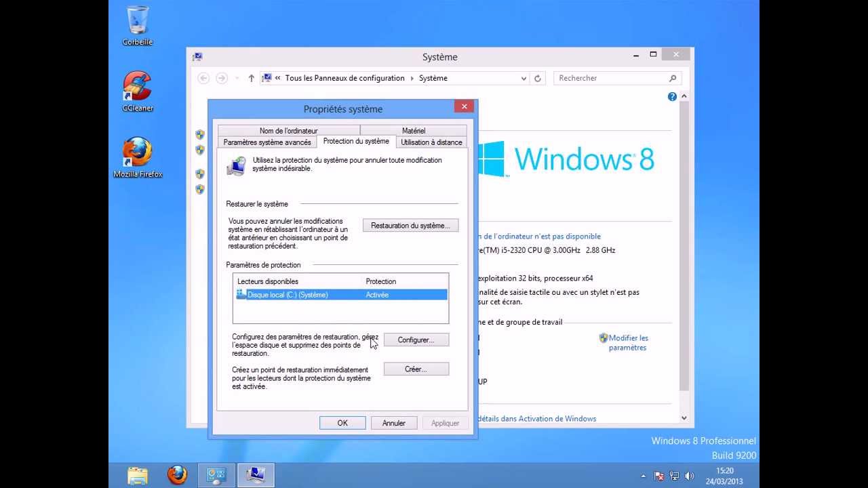Click the search magnifier in Rechercher box

[x=673, y=78]
